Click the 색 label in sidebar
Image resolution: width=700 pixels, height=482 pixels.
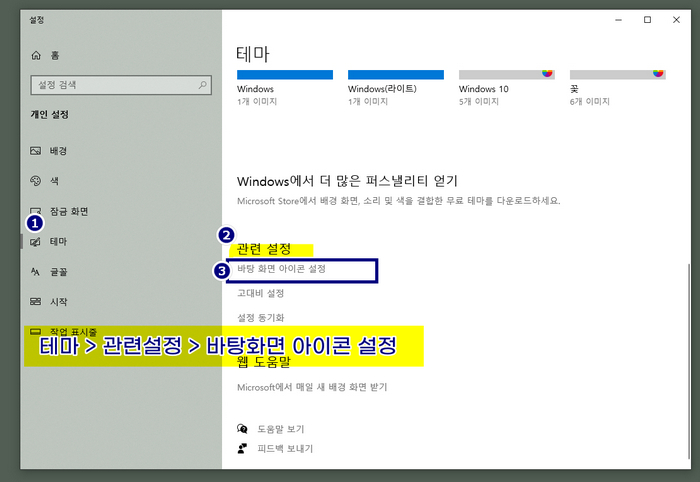pyautogui.click(x=54, y=181)
